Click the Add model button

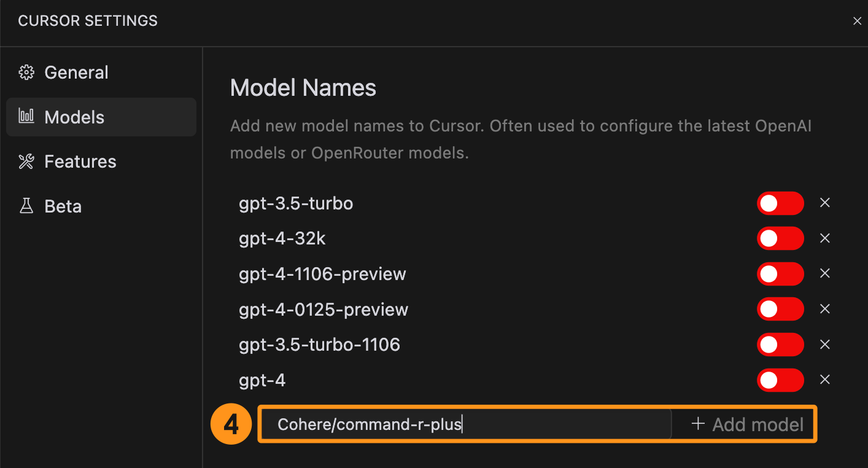click(x=746, y=424)
